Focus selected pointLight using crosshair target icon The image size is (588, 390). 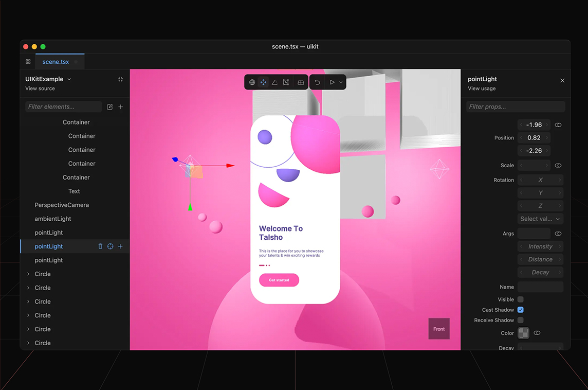110,246
